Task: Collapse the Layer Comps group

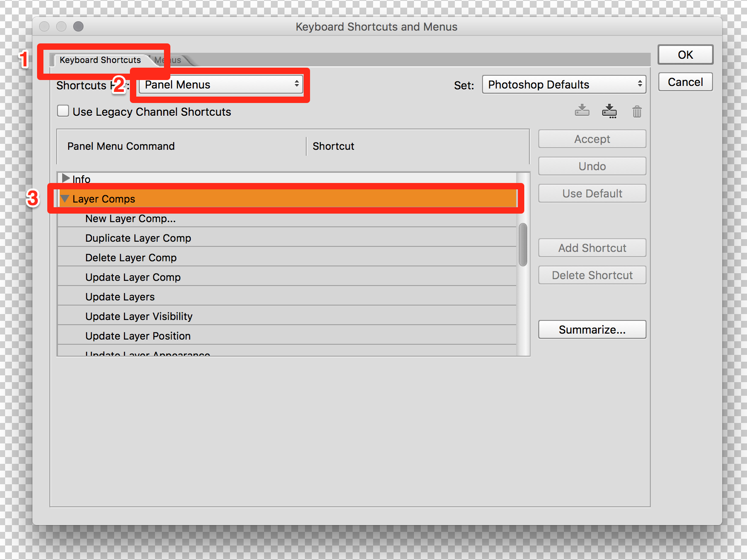Action: click(65, 199)
